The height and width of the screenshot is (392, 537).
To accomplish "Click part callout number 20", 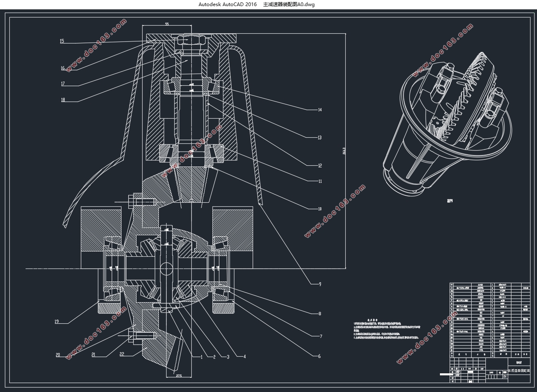I will click(58, 355).
